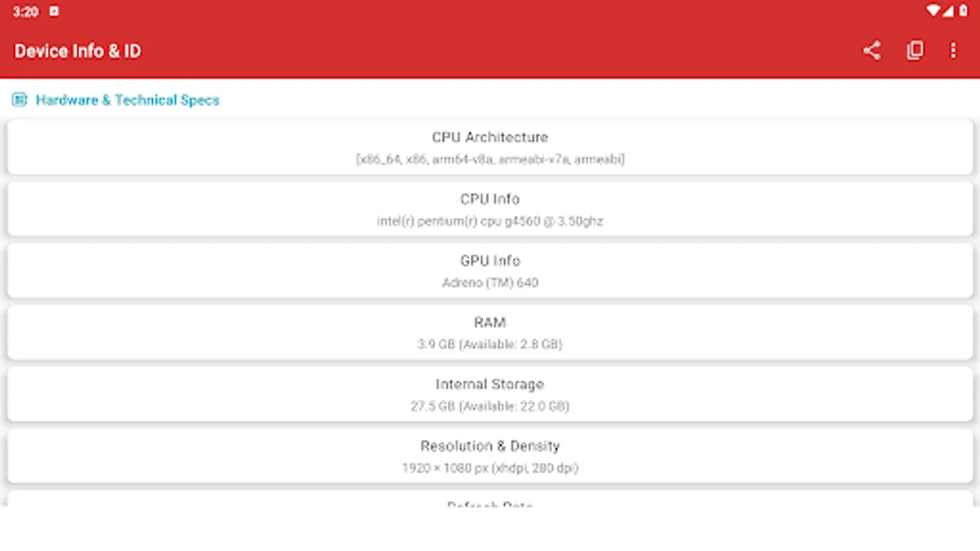Viewport: 980px width, 551px height.
Task: Select the CPU Architecture card
Action: point(490,147)
